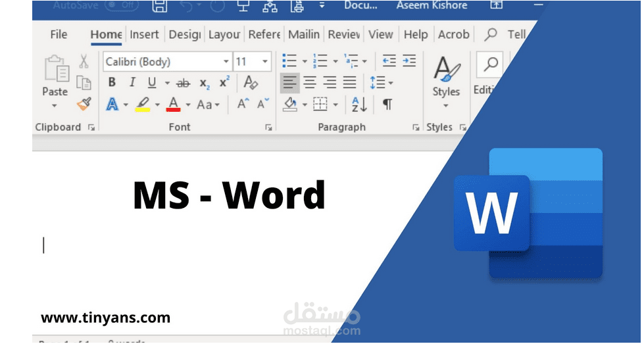Open Text Effects dropdown arrow

click(126, 105)
